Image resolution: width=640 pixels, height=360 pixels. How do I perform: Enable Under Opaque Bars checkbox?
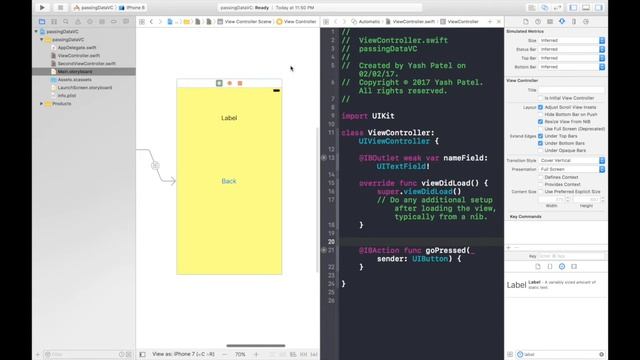tap(540, 151)
